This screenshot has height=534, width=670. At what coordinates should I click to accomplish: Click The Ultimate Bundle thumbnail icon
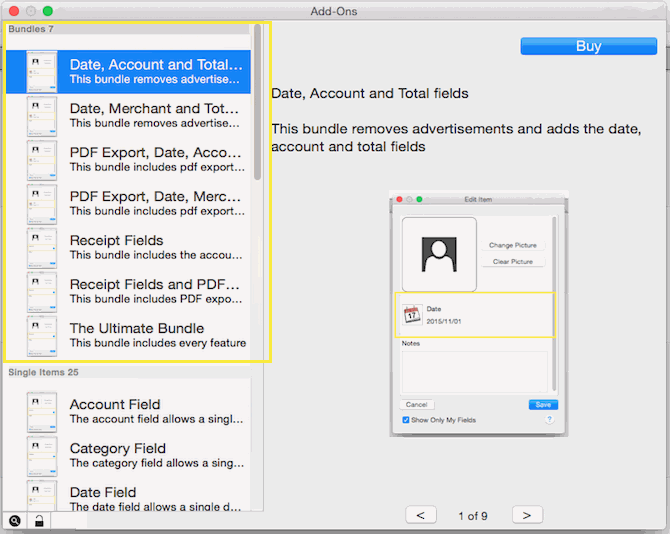click(x=42, y=336)
